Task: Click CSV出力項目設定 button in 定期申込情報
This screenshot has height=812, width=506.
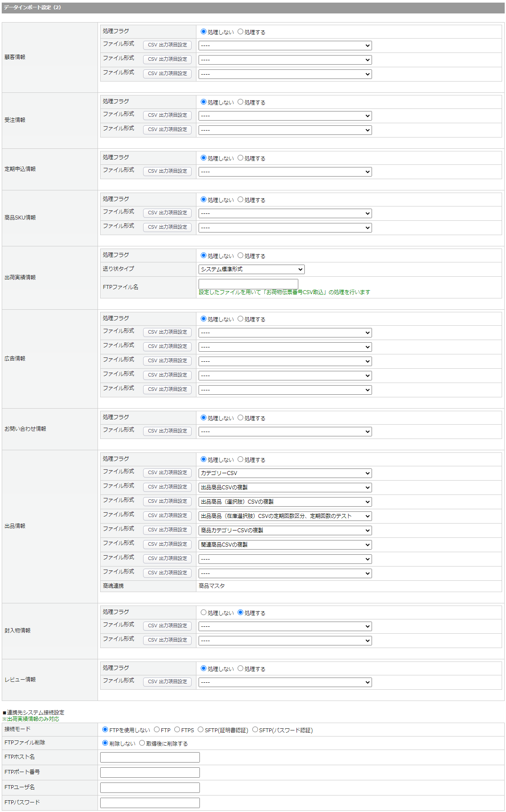Action: tap(167, 171)
